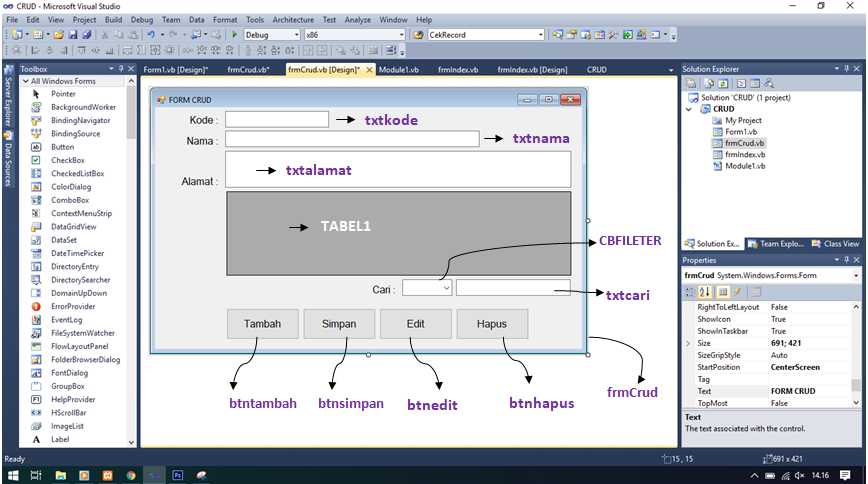Click the DateTimePicker icon in Toolbox
Image resolution: width=868 pixels, height=484 pixels.
[x=36, y=254]
